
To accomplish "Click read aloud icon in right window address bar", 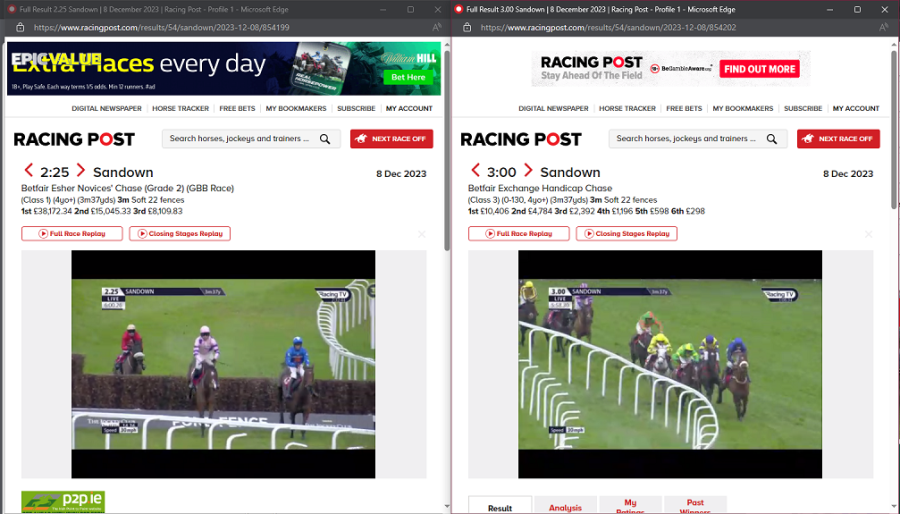I will (x=884, y=27).
